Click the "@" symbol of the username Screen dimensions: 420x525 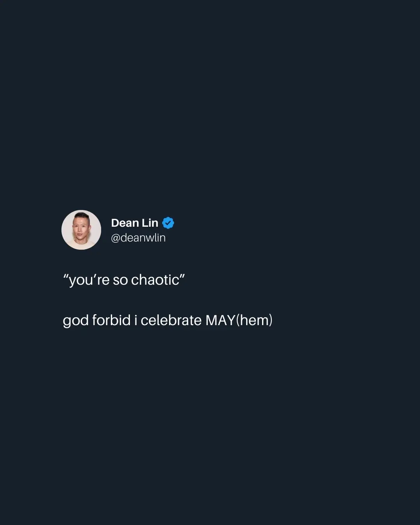(x=115, y=238)
